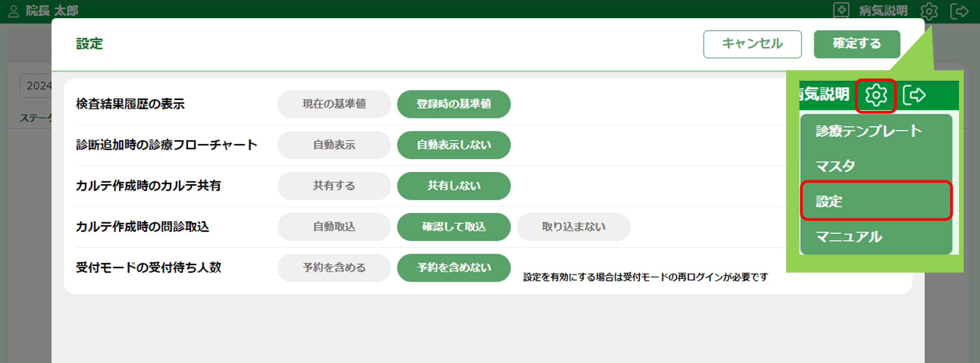980x363 pixels.
Task: Click the 受付モードの受付待ち人数 label
Action: click(x=148, y=268)
